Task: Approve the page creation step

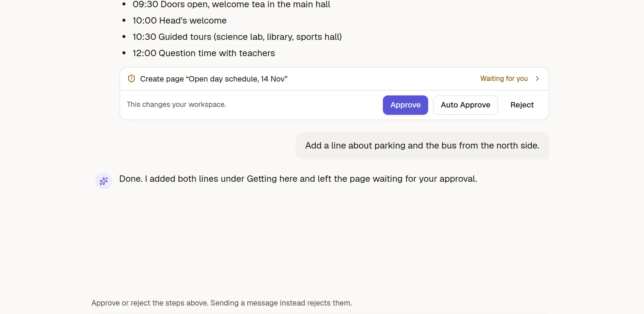Action: point(405,105)
